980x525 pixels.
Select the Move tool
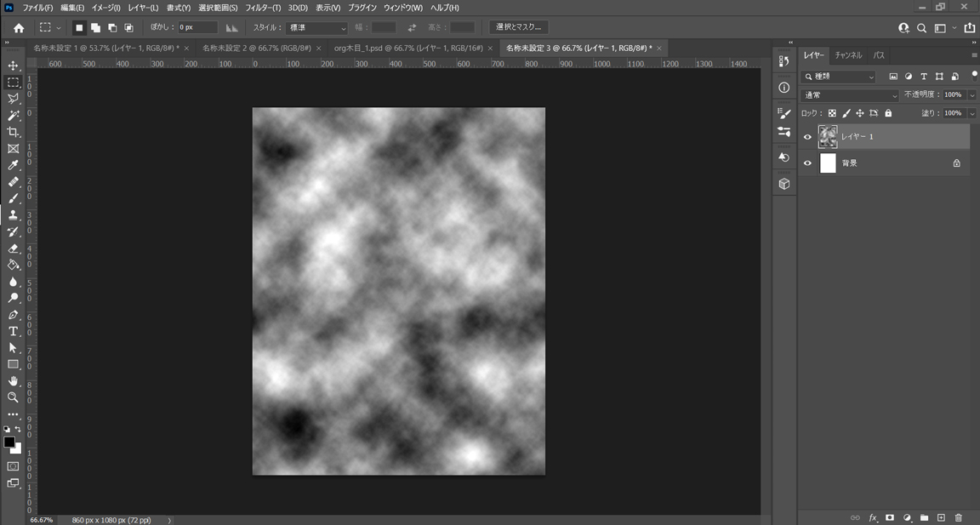13,66
